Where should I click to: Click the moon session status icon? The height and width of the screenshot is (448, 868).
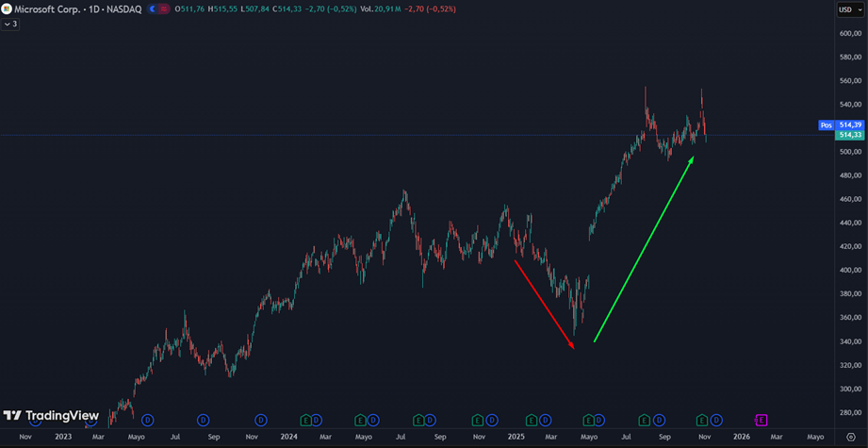(154, 9)
